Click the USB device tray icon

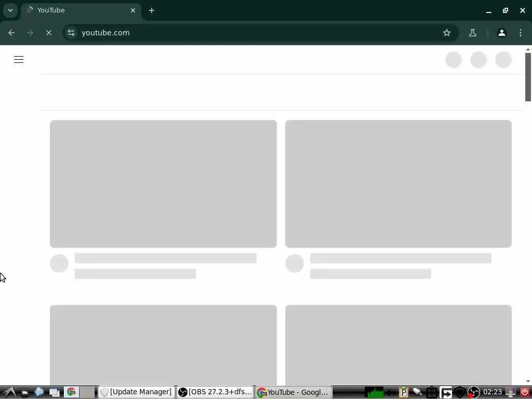pos(417,392)
